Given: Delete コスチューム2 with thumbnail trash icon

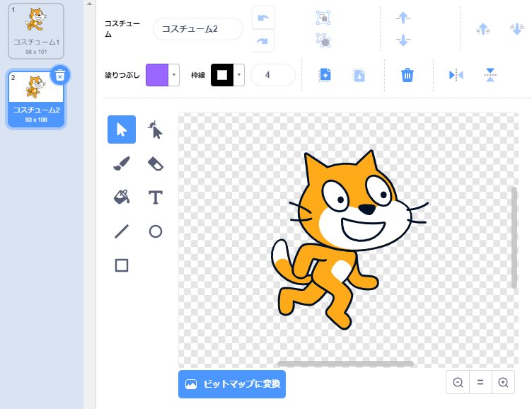Looking at the screenshot, I should coord(60,75).
